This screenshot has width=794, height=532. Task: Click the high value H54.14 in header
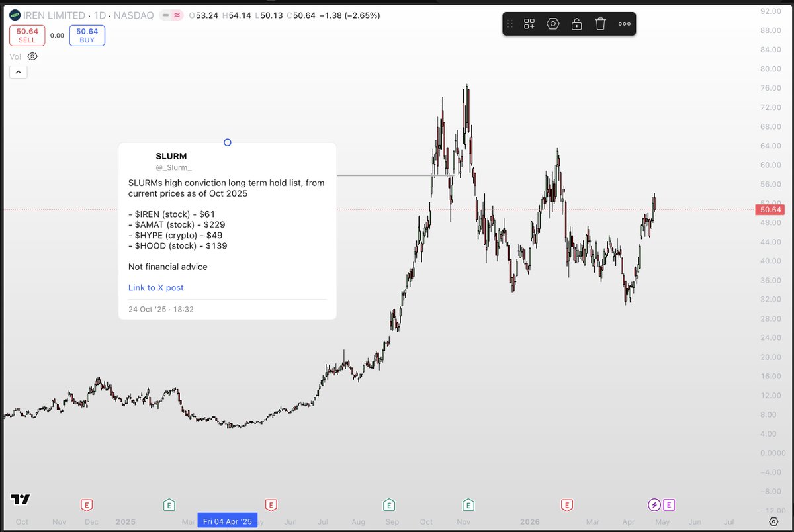click(236, 15)
